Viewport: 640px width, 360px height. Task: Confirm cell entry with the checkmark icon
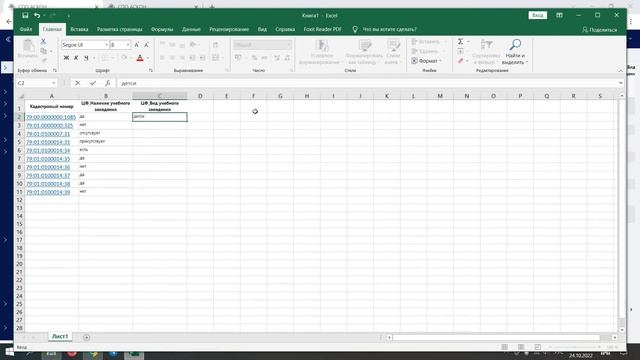pyautogui.click(x=93, y=83)
